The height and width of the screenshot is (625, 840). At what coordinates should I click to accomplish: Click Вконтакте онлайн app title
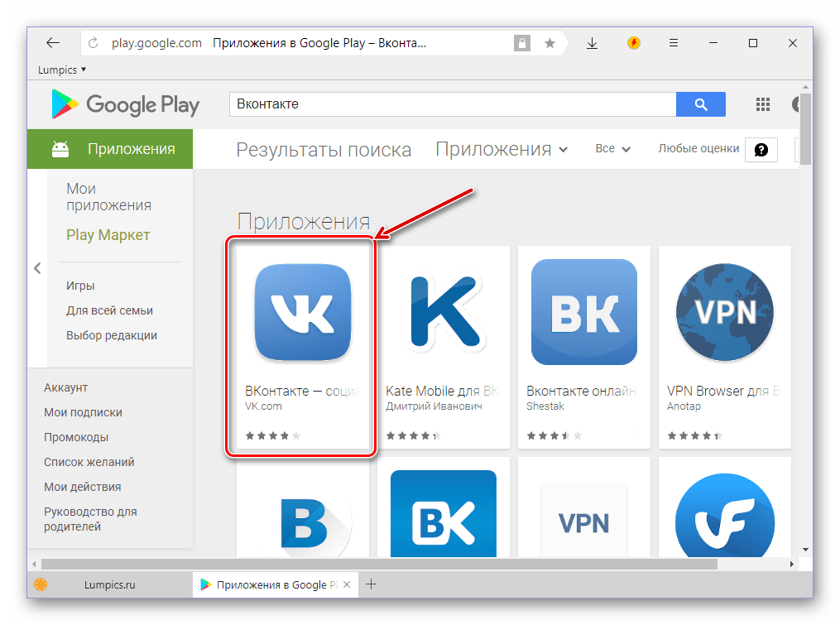[581, 391]
